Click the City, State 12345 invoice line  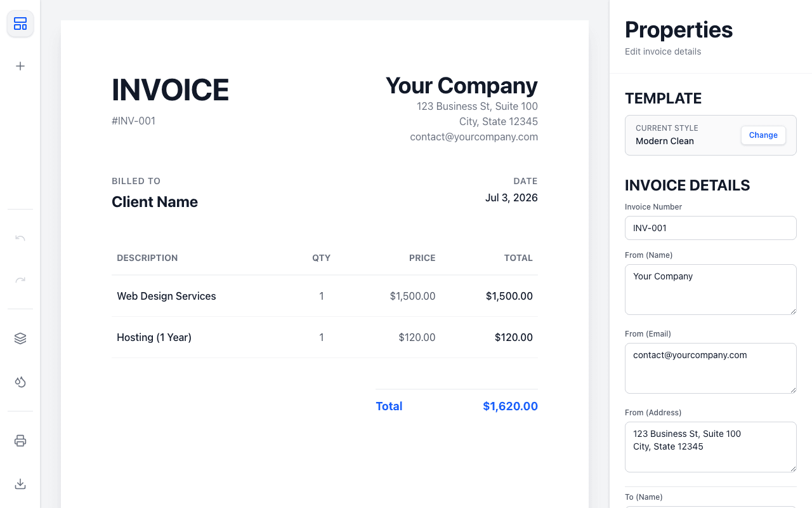pos(499,121)
